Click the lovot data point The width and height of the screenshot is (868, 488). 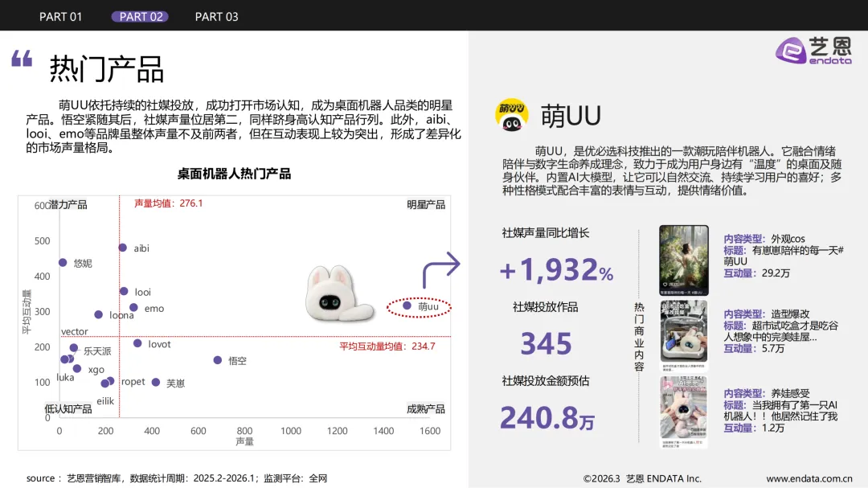(x=138, y=343)
